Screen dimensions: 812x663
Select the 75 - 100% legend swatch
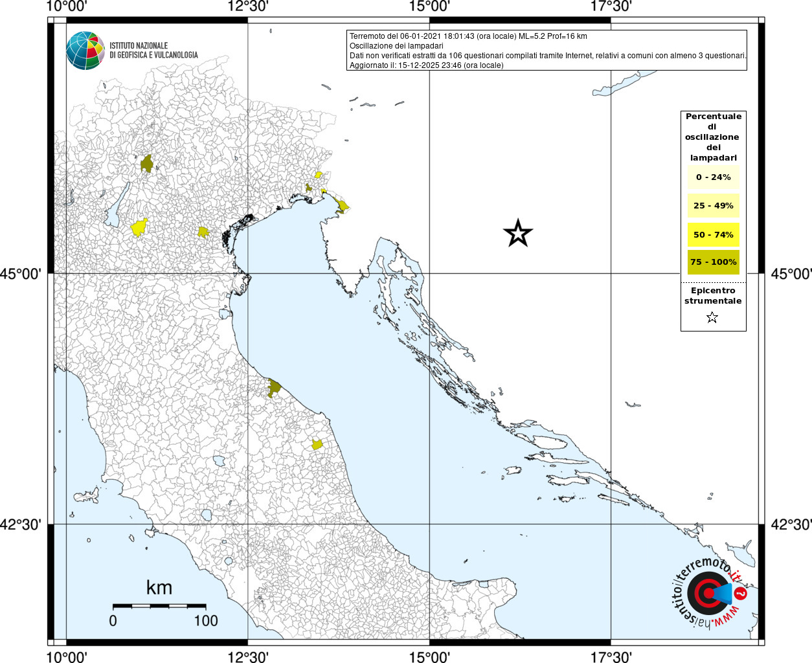point(713,262)
